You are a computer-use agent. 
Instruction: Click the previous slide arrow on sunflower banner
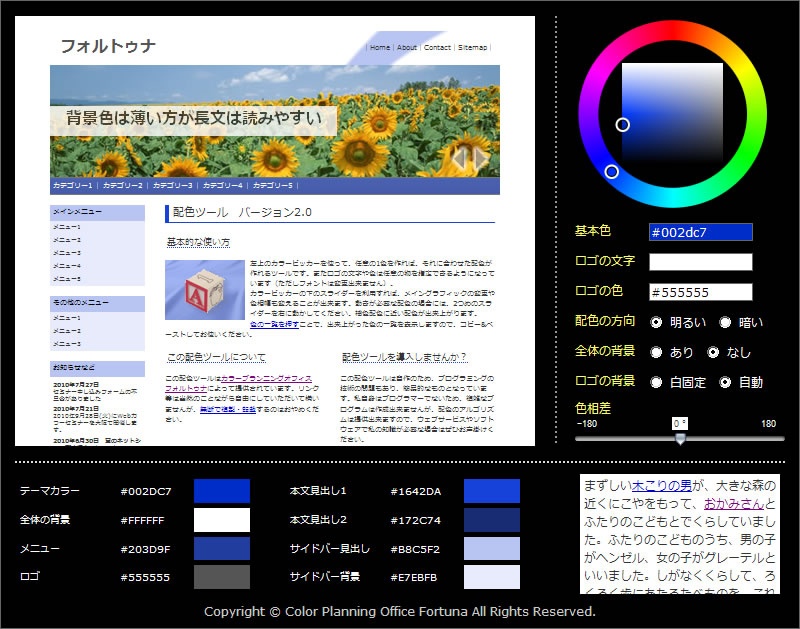click(x=460, y=158)
